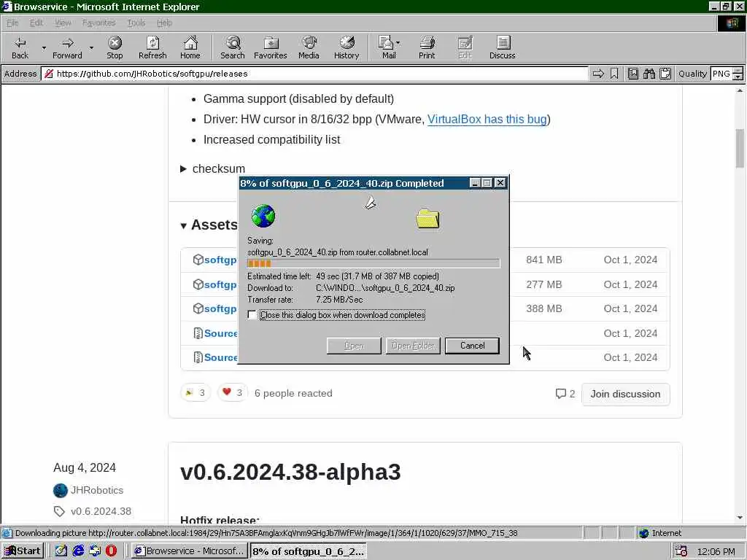Show the History pane

click(x=347, y=47)
